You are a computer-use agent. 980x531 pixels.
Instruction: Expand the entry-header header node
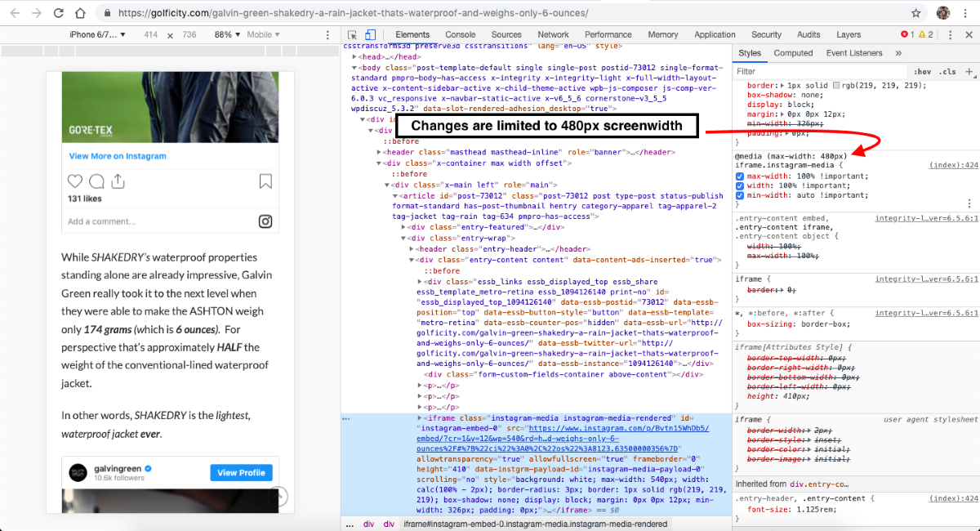[x=412, y=249]
